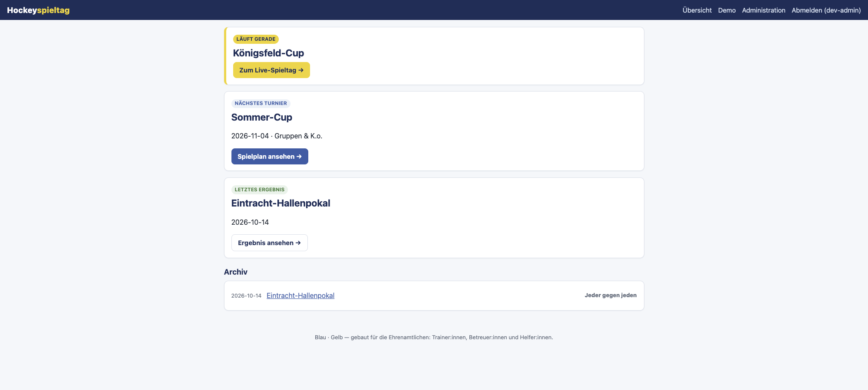Click Ergebnis ansehen for Eintracht-Hallenpokal
The image size is (868, 390).
pos(269,243)
